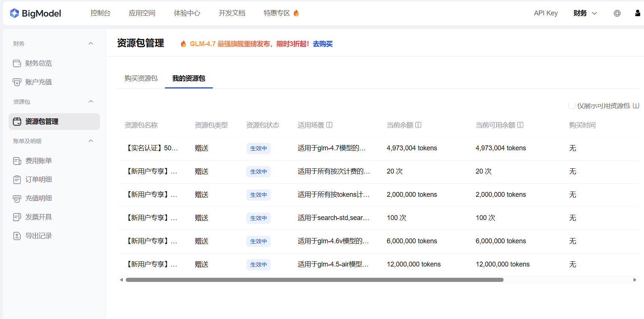Click the horizontal table scrollbar thumb

(x=315, y=280)
